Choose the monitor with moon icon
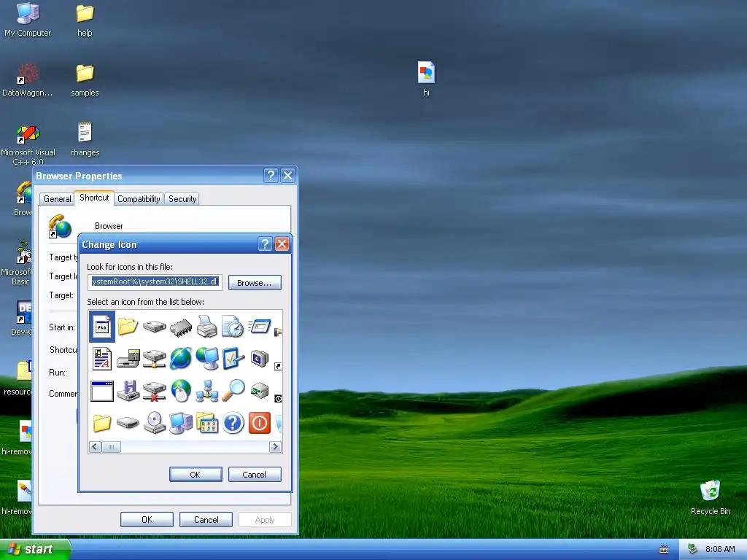747x560 pixels. (x=260, y=359)
